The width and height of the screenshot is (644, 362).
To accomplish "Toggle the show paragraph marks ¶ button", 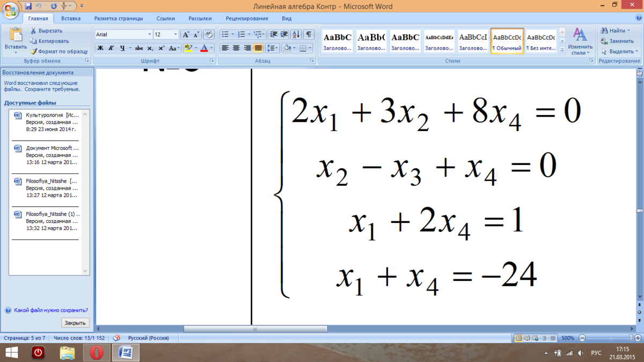I will [309, 34].
